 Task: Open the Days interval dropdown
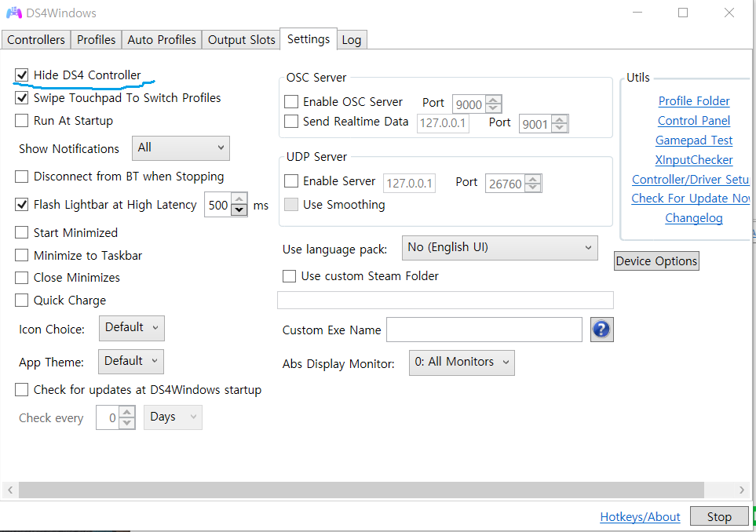(173, 417)
